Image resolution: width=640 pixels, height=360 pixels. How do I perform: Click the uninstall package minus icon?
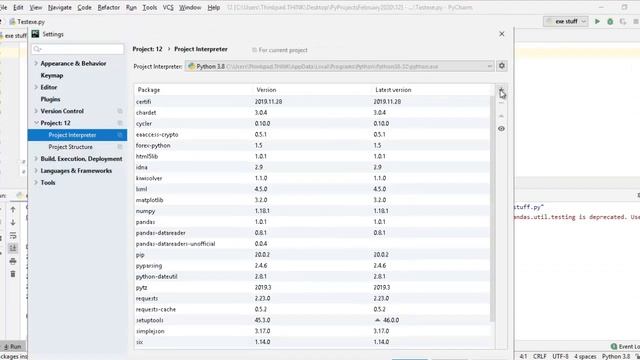501,103
